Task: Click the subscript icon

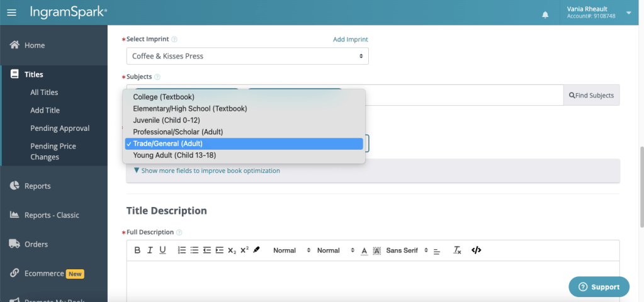Action: coord(232,250)
